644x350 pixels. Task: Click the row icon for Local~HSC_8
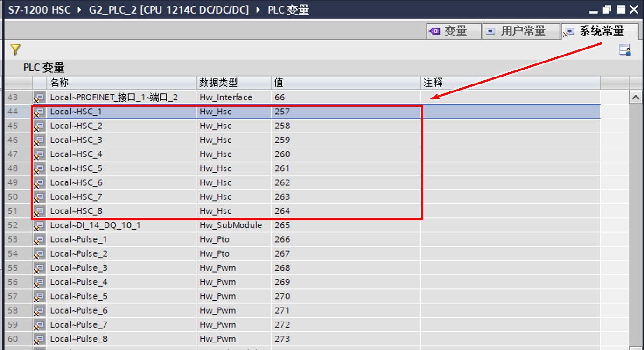tap(39, 211)
